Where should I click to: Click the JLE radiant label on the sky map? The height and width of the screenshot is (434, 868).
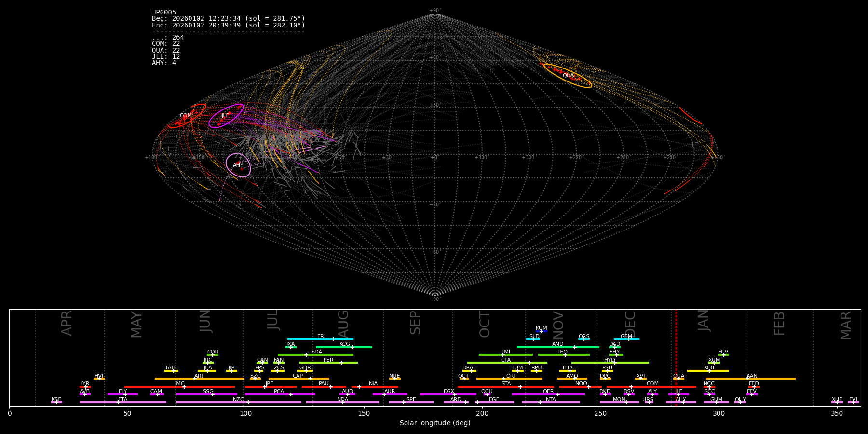tap(225, 116)
